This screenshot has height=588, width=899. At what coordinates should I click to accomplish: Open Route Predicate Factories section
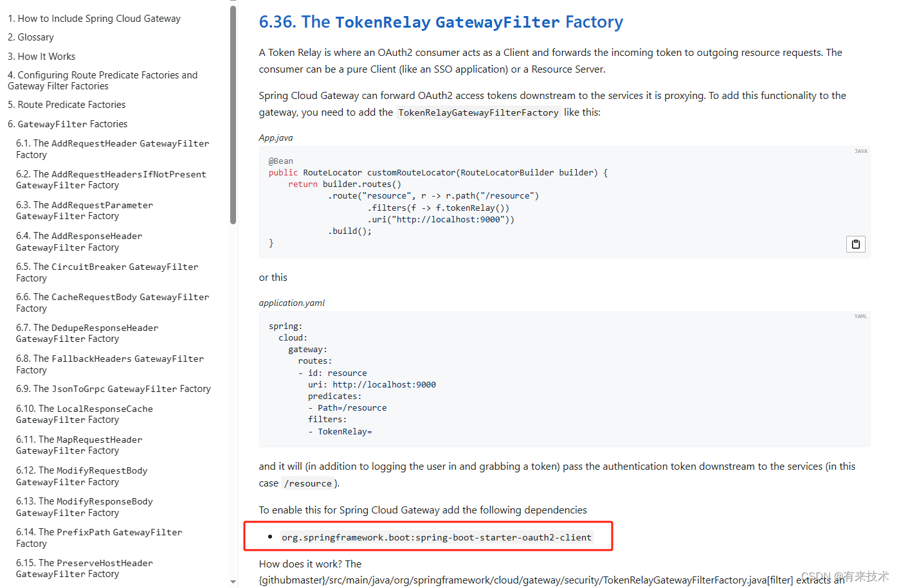(x=66, y=104)
